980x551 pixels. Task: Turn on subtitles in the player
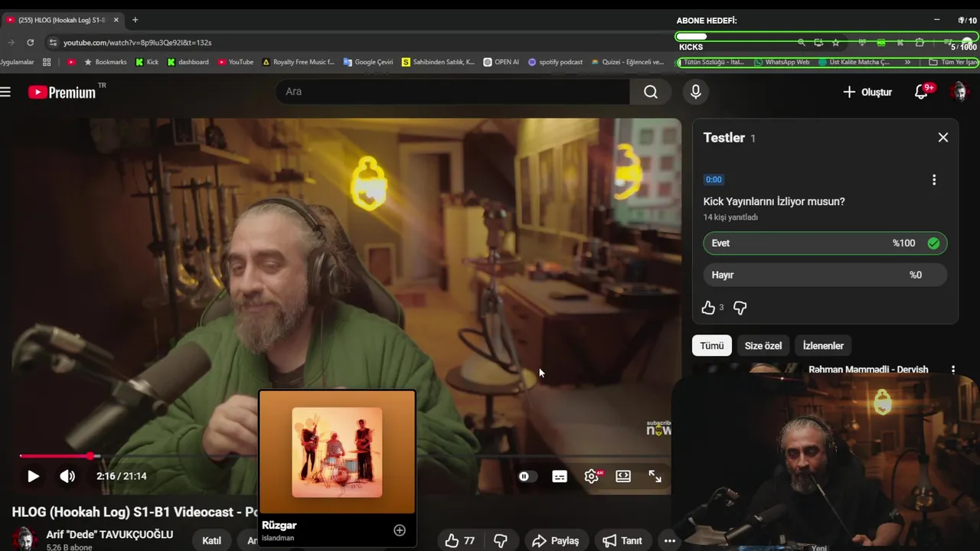(x=560, y=476)
